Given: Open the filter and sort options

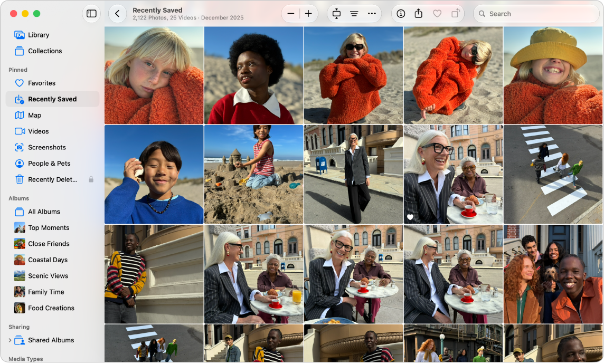Looking at the screenshot, I should (x=354, y=14).
